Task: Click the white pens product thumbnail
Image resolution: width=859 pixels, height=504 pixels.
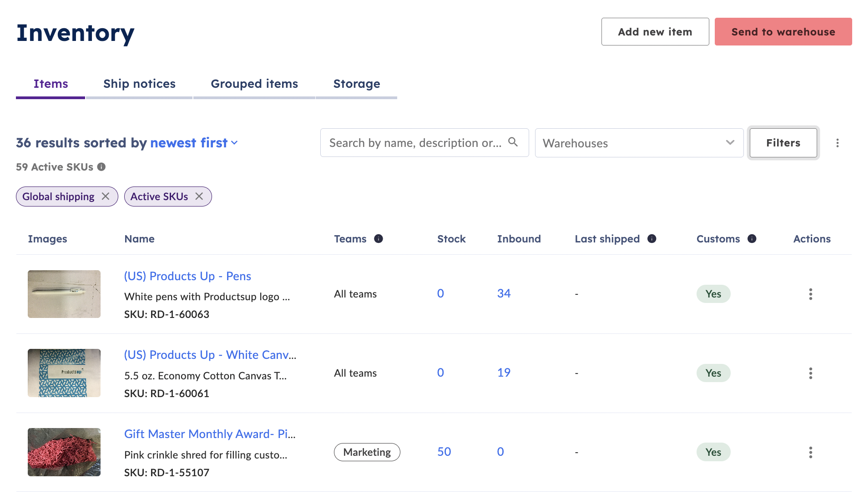Action: [64, 294]
